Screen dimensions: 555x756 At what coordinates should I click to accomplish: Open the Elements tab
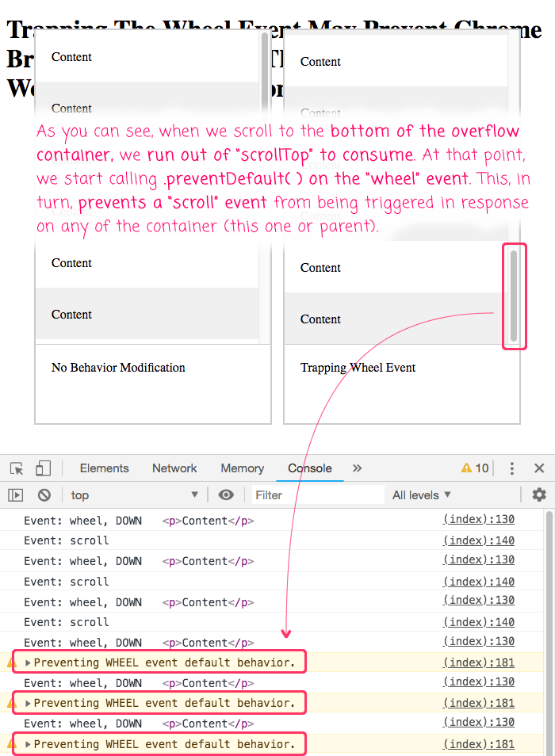coord(104,468)
